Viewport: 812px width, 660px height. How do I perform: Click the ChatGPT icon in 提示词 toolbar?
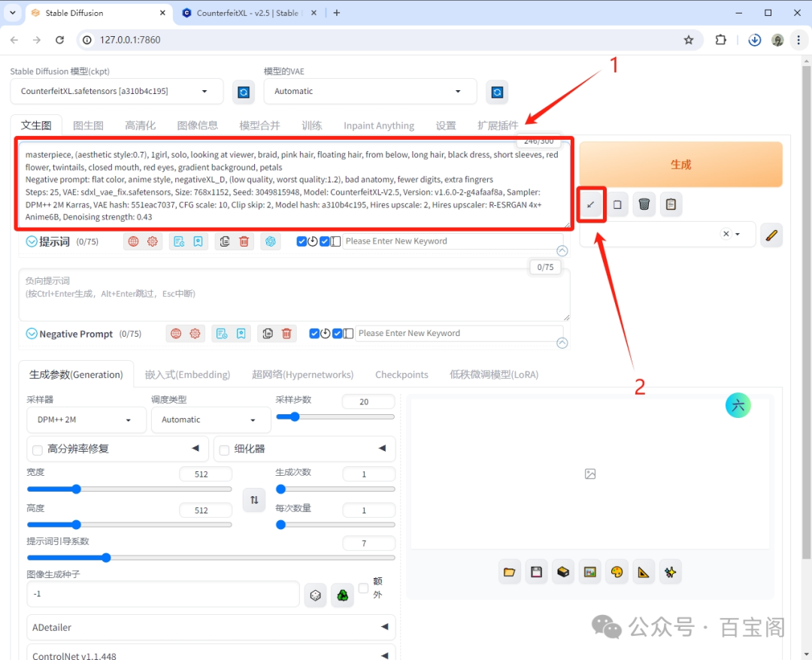271,241
